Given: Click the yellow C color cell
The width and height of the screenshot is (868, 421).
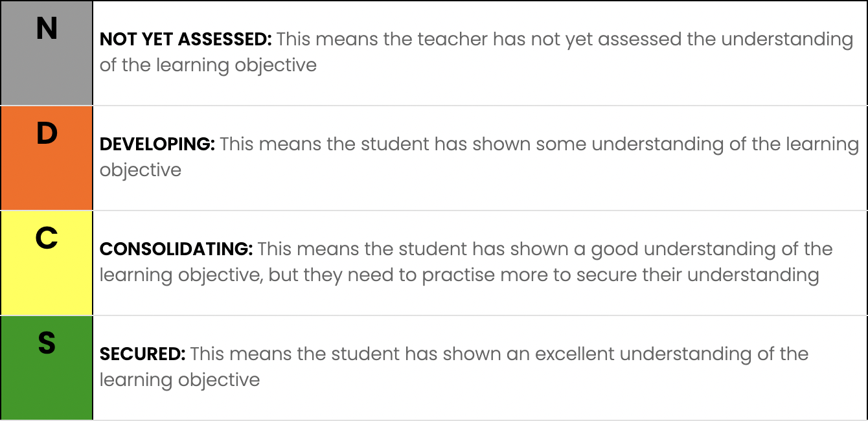Looking at the screenshot, I should point(47,263).
